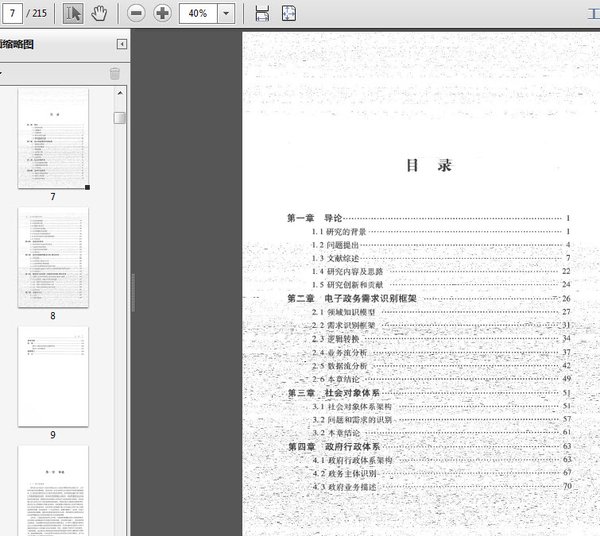Screen dimensions: 600x536
Task: Click the 3.2 问题和需求的识别 entry
Action: [441, 420]
